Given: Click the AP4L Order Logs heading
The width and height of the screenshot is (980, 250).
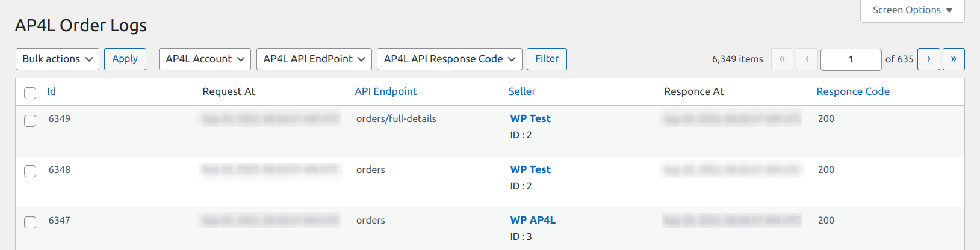Looking at the screenshot, I should point(81,25).
